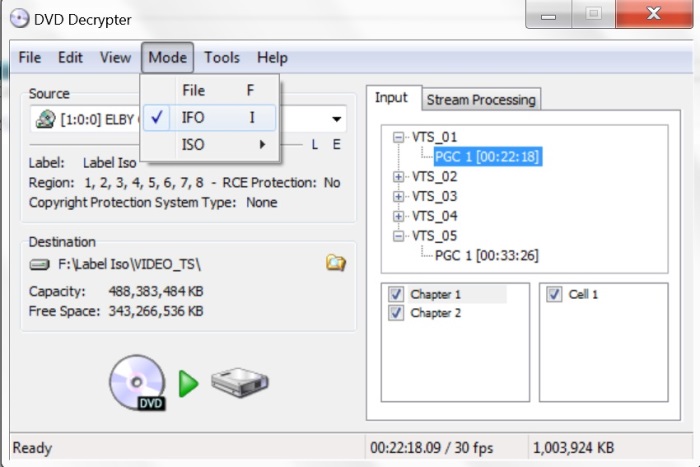
Task: Click the region list 1, 2, 3, 4, 5, 6, 7, 8
Action: [144, 183]
